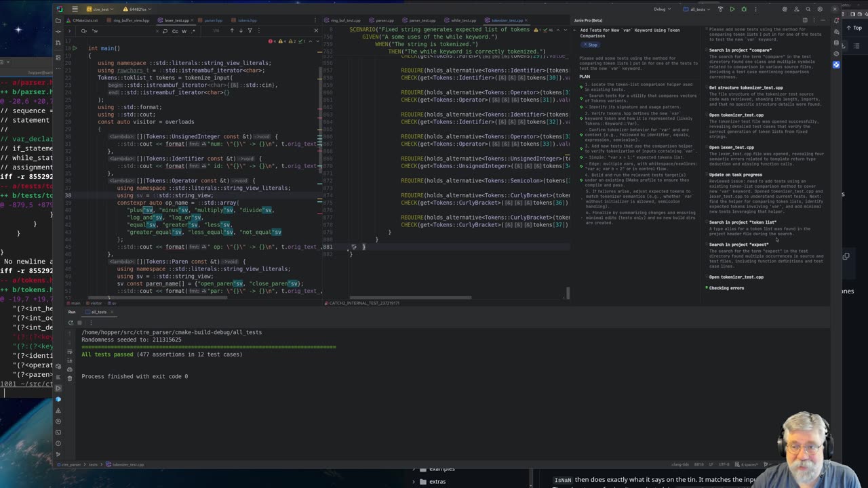Open Code With Me add-user icon
Screen dimensions: 868x488
click(796, 9)
